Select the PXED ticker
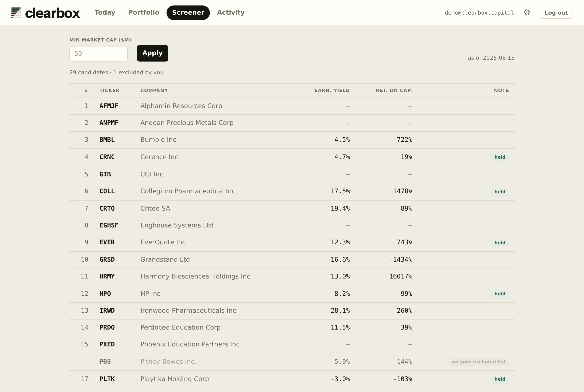Viewport: 584px width, 392px height. pos(107,344)
